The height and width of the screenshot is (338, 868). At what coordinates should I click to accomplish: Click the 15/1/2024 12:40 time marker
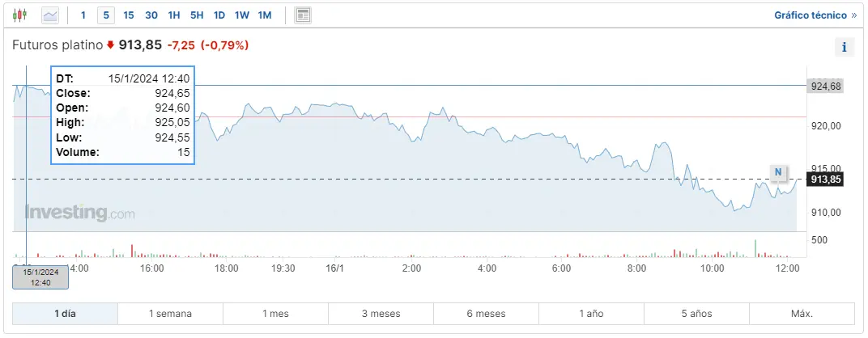point(40,277)
